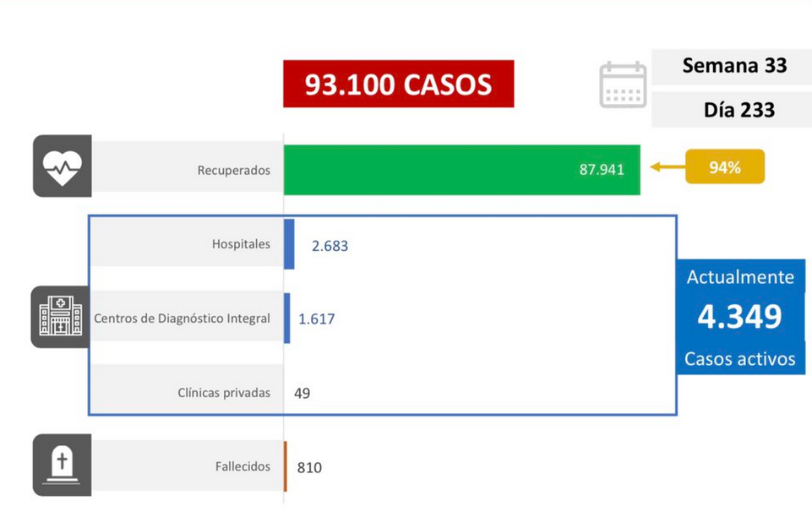Click the tombstone Fallecidos icon
Screen dimensions: 812x512
point(63,465)
